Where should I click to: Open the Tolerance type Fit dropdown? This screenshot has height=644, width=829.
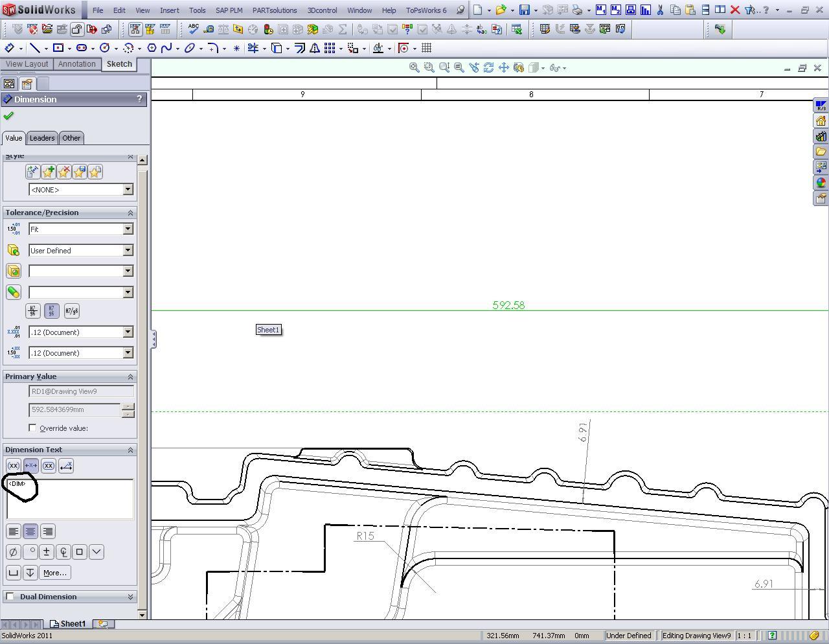tap(81, 229)
